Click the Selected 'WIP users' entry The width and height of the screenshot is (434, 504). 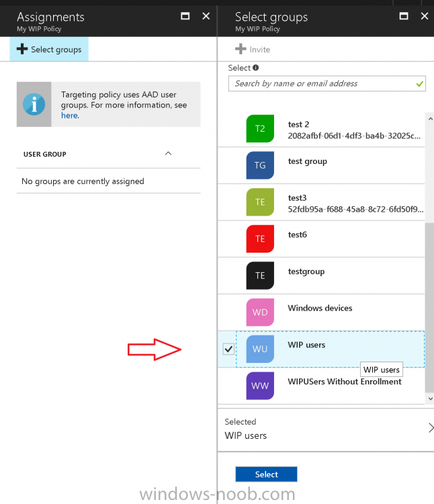pos(246,436)
